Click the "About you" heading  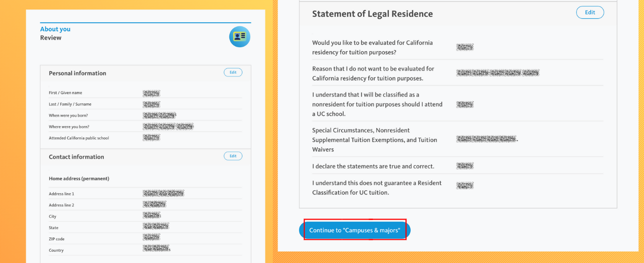point(55,29)
